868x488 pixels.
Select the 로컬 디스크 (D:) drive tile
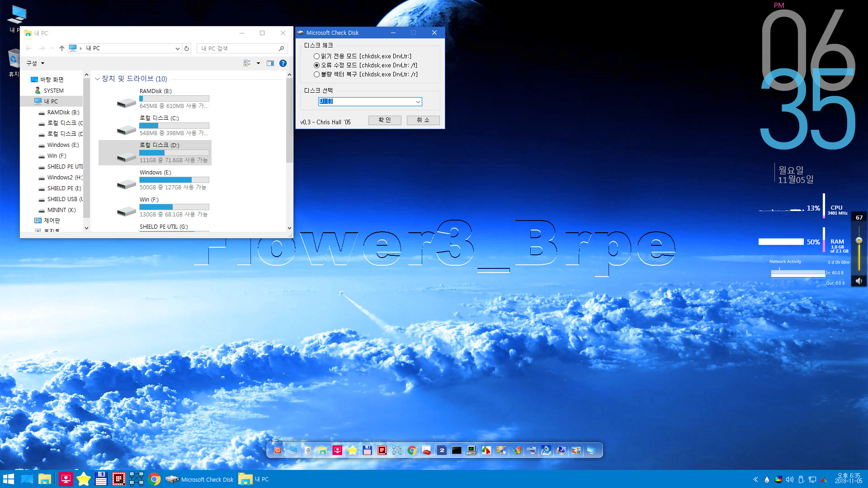pos(155,153)
